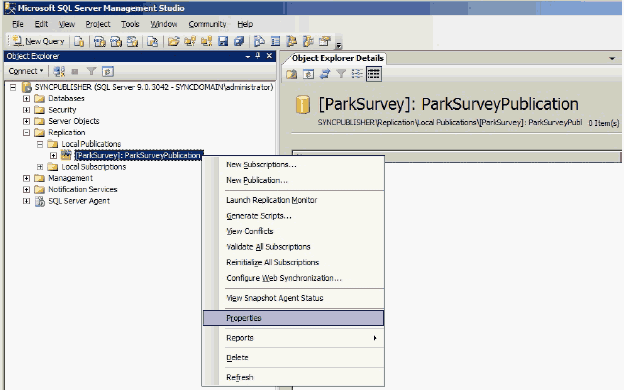Open the Help menu
The image size is (624, 390).
pyautogui.click(x=245, y=24)
